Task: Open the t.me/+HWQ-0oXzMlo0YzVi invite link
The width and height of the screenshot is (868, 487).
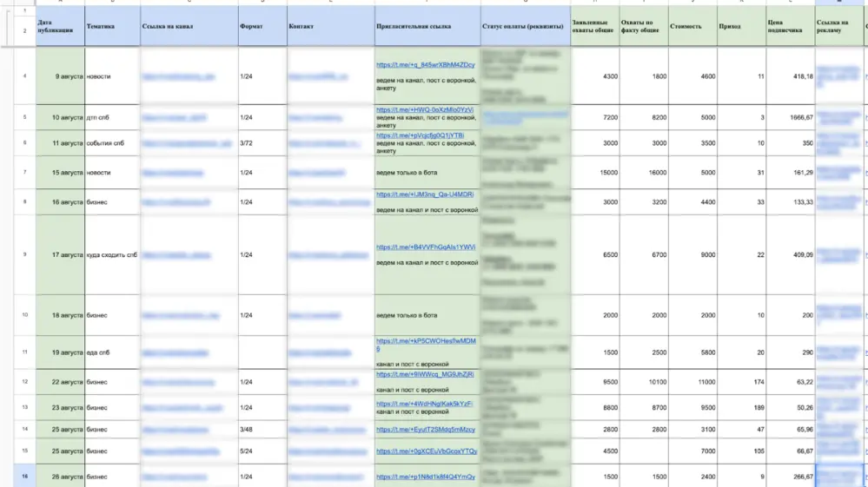Action: coord(425,110)
